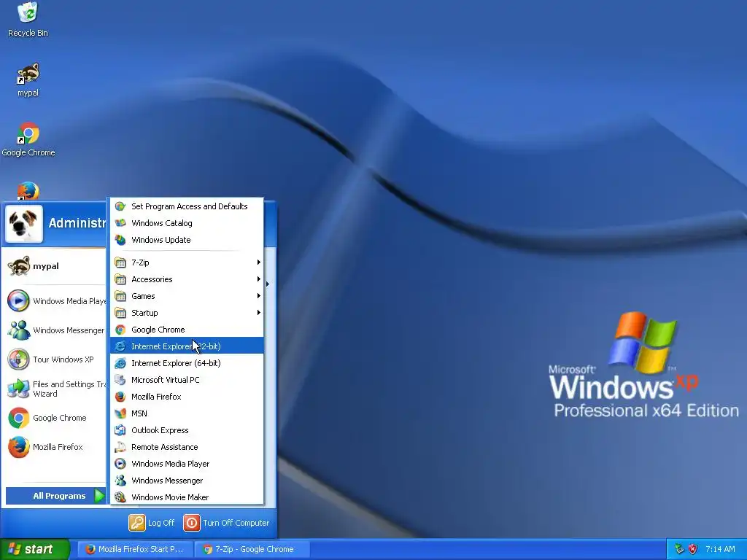Open Set Program Access and Defaults
The width and height of the screenshot is (747, 560).
pyautogui.click(x=187, y=206)
